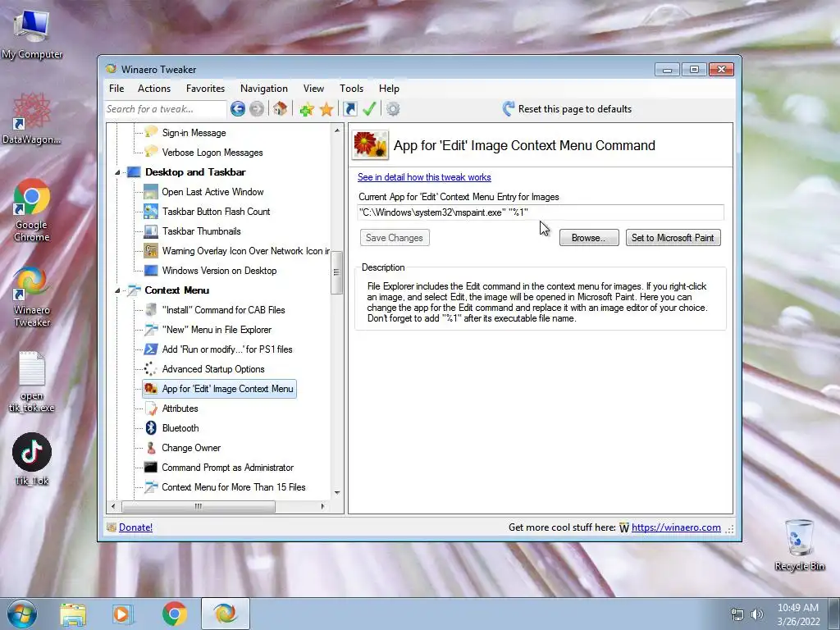
Task: Go to the Home page icon
Action: point(280,109)
